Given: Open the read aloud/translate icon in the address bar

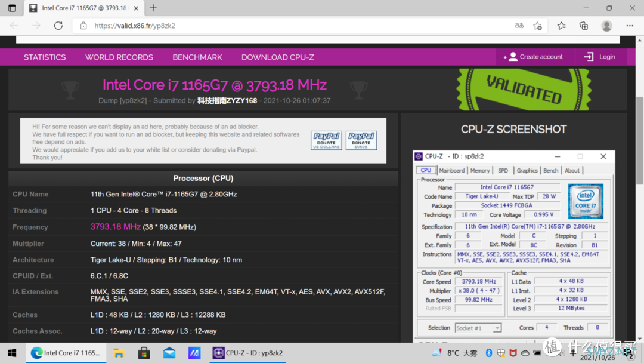Looking at the screenshot, I should coord(519,26).
